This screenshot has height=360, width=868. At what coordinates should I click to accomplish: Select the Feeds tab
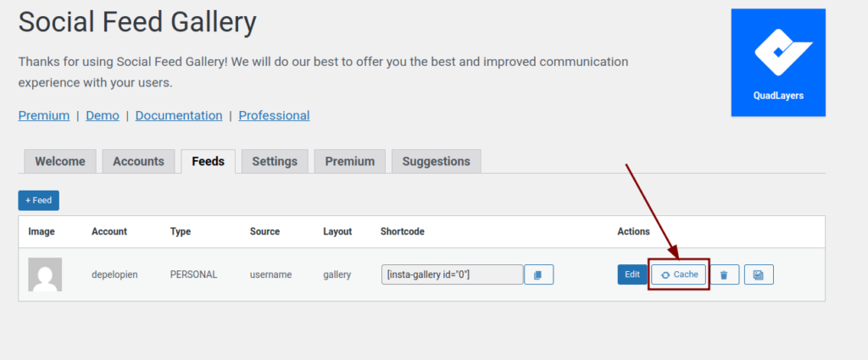click(209, 161)
